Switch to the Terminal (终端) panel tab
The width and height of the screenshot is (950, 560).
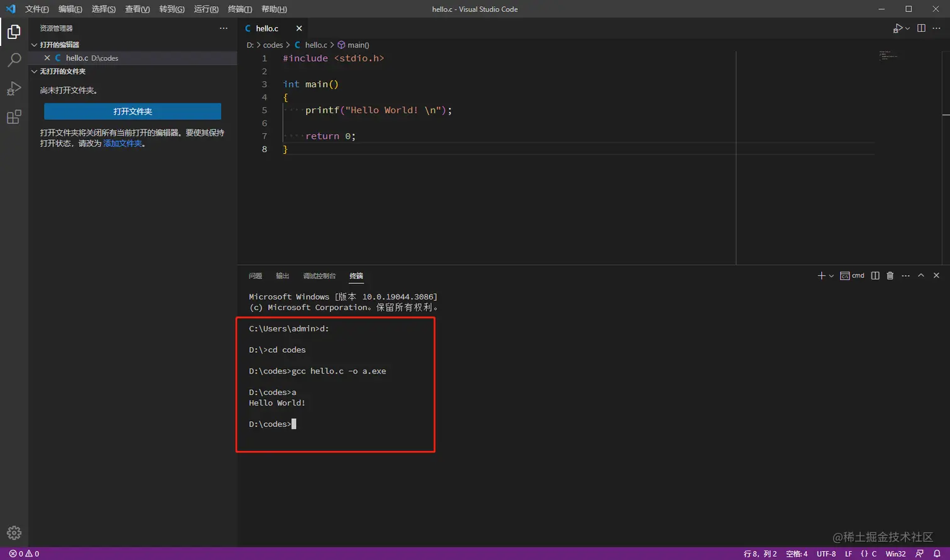coord(356,276)
